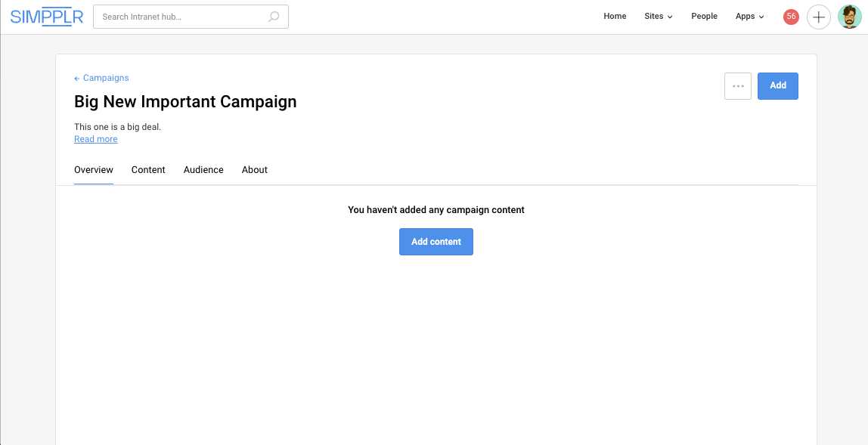Image resolution: width=868 pixels, height=445 pixels.
Task: Click the plus icon to create new content
Action: (819, 16)
